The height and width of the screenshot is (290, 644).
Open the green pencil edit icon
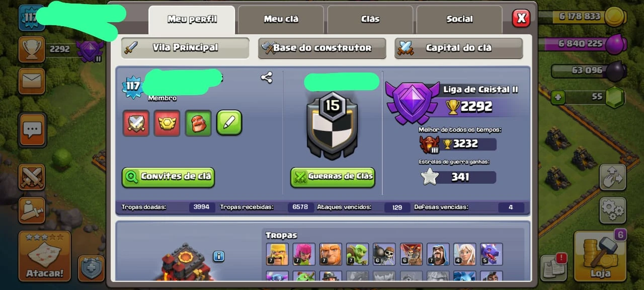(229, 123)
